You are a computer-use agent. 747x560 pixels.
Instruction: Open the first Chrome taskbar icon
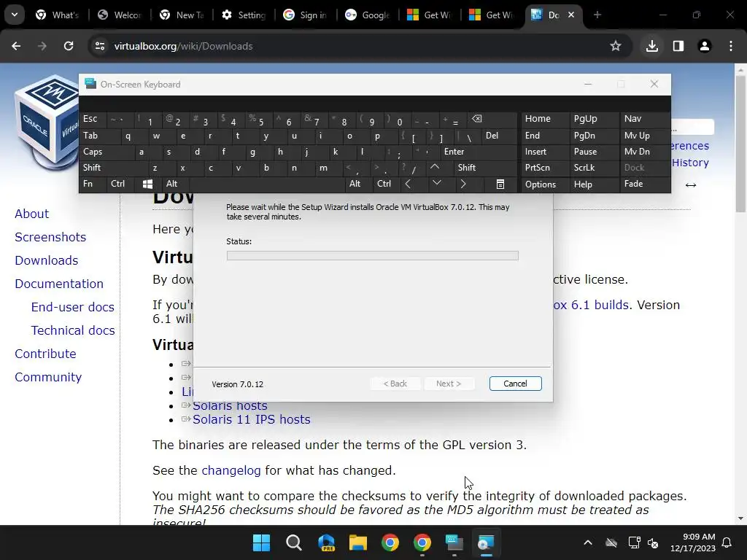390,542
